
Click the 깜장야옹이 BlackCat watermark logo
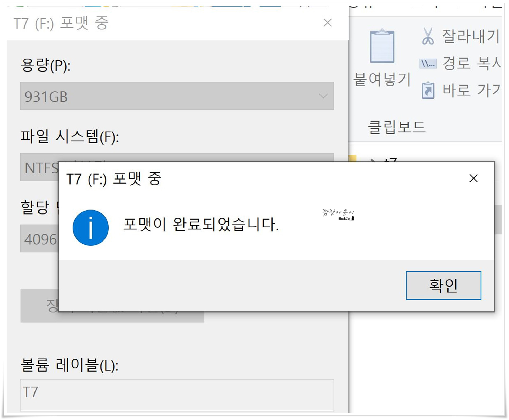click(x=338, y=215)
